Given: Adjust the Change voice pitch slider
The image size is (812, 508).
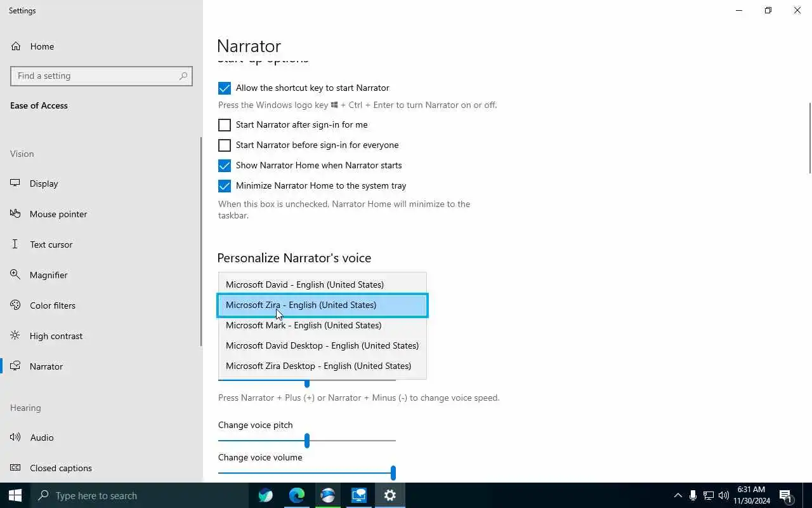Looking at the screenshot, I should [x=307, y=440].
